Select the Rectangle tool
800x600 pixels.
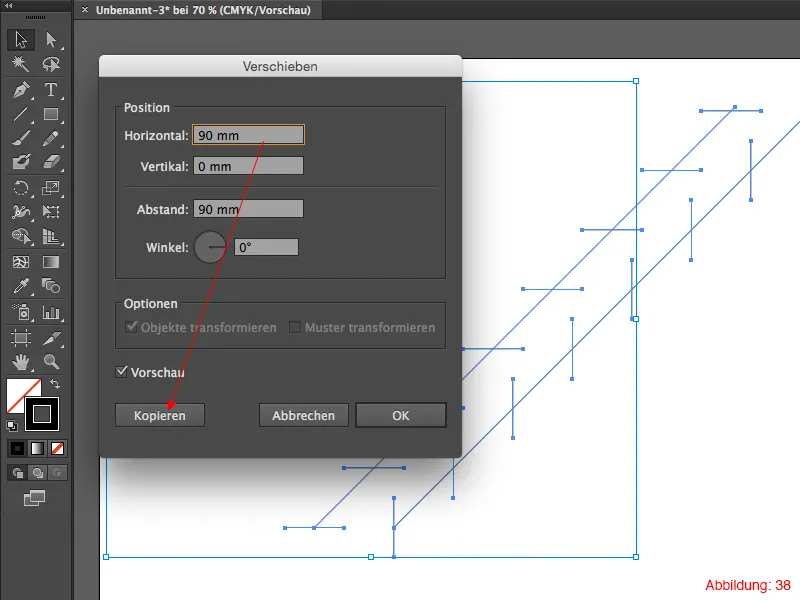[x=51, y=114]
